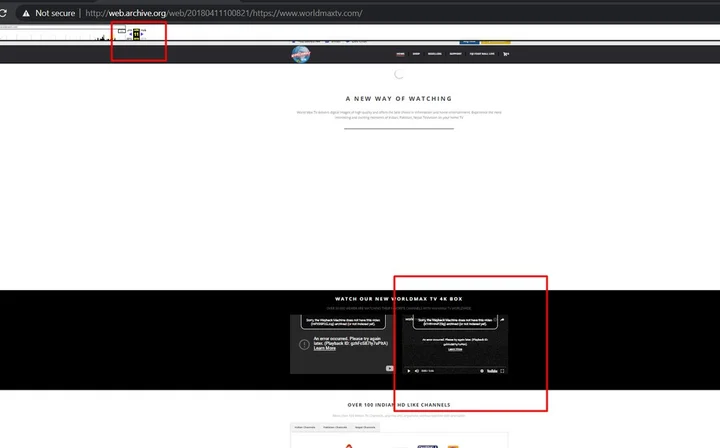Enter fullscreen on the right video
This screenshot has height=448, width=720.
[x=502, y=370]
